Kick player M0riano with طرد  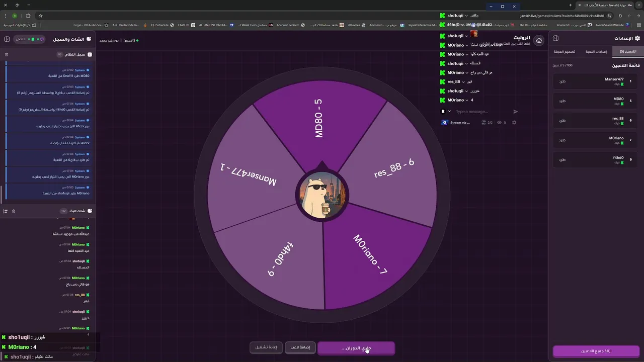(x=562, y=140)
